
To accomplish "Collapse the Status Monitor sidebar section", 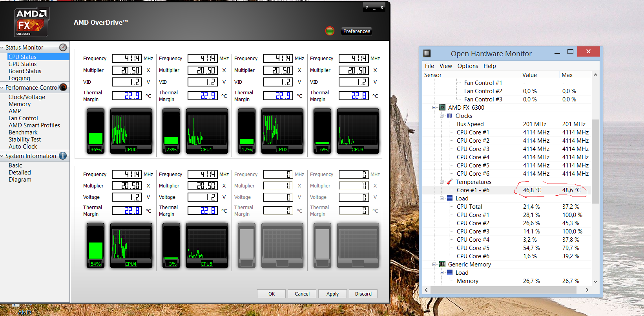I will point(2,48).
